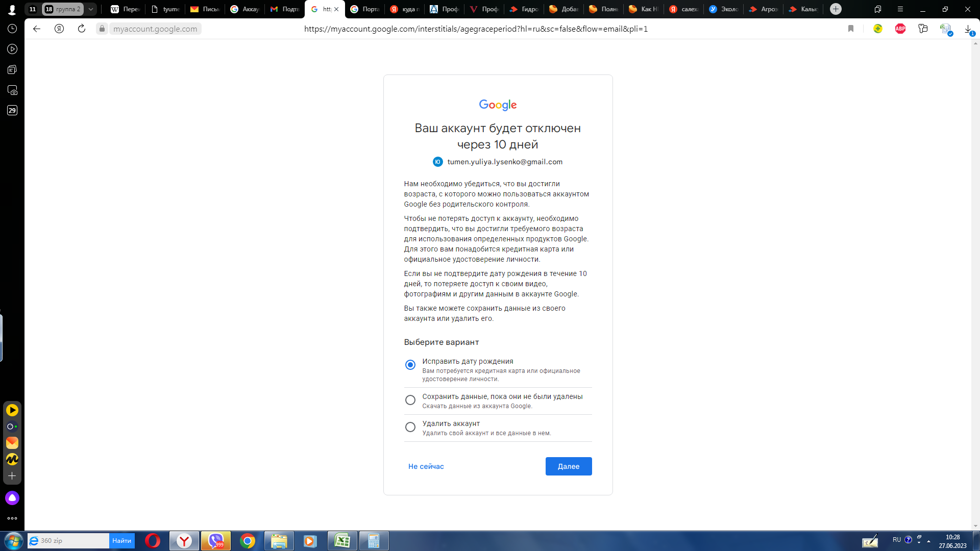The image size is (980, 551).
Task: Click the downloads icon in browser toolbar
Action: click(x=969, y=29)
